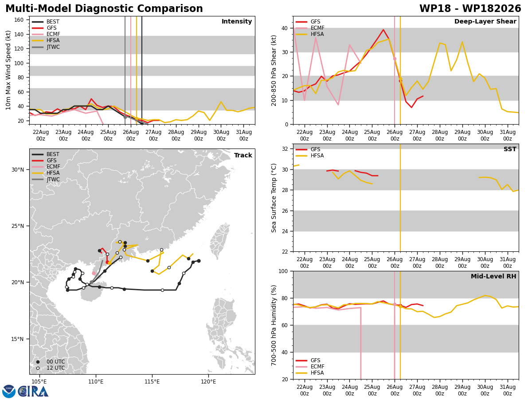Click the ECMF line in Intensity legend
Viewport: 532px width, 399px height.
[46, 34]
